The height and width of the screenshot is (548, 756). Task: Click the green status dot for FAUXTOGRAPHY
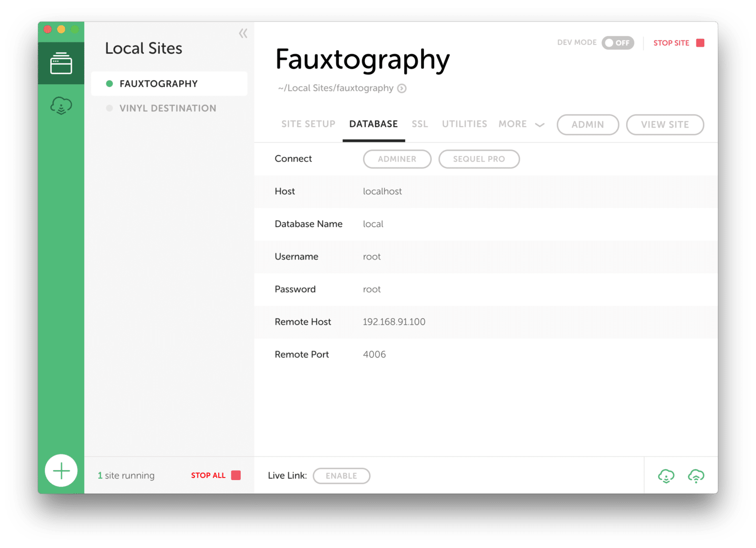click(109, 83)
